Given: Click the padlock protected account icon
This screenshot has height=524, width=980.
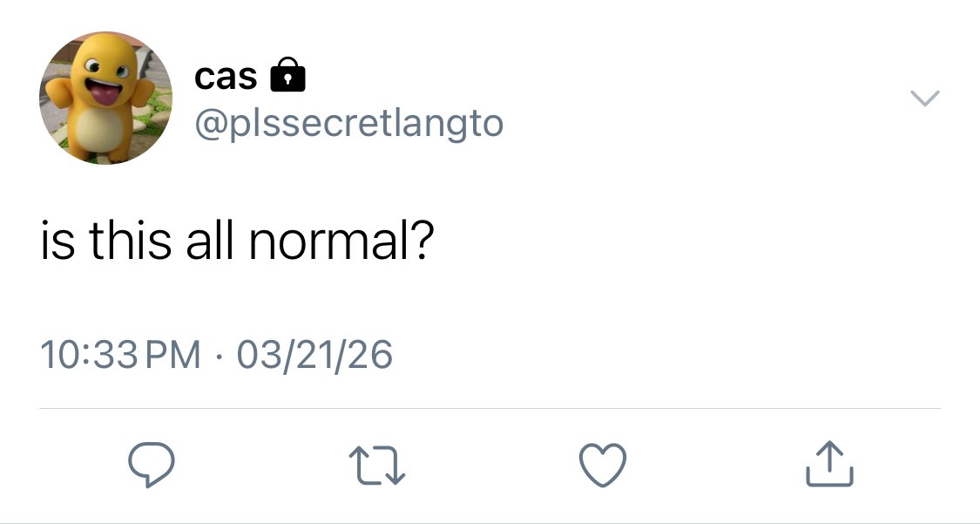Looking at the screenshot, I should (287, 74).
